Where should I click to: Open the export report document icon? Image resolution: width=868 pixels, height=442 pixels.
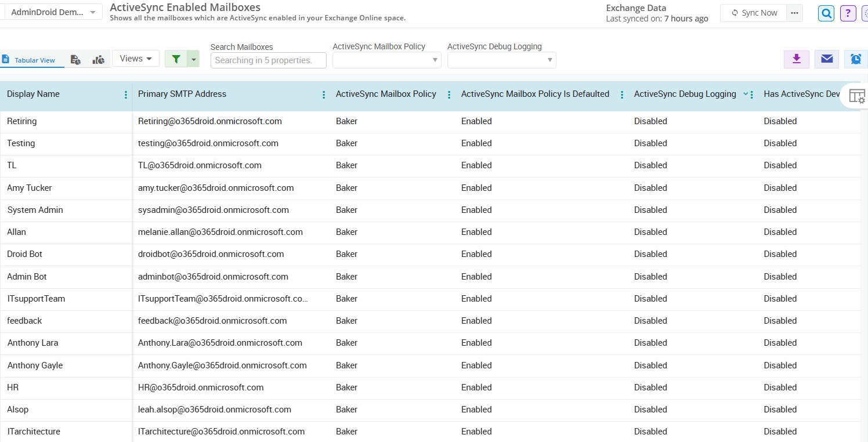tap(75, 59)
